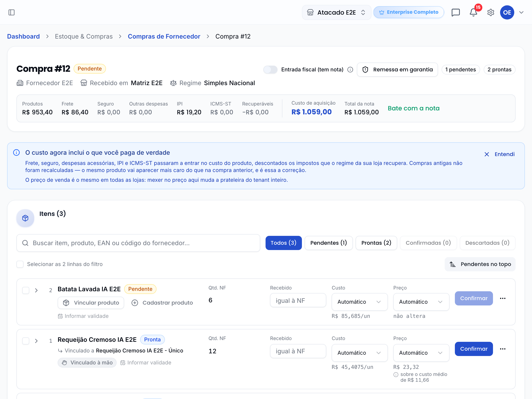The image size is (532, 399).
Task: Click Estoque & Compras breadcrumb
Action: [x=84, y=36]
